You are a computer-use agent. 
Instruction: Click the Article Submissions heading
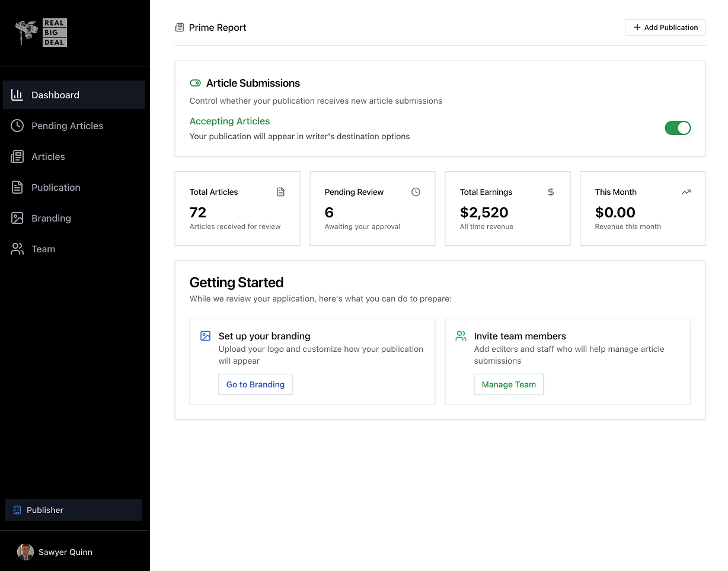pos(253,83)
